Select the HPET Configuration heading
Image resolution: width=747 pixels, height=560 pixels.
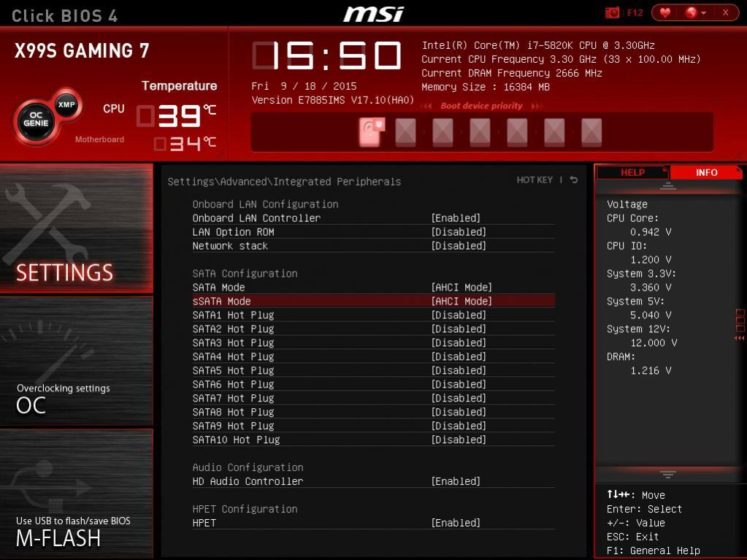coord(245,509)
